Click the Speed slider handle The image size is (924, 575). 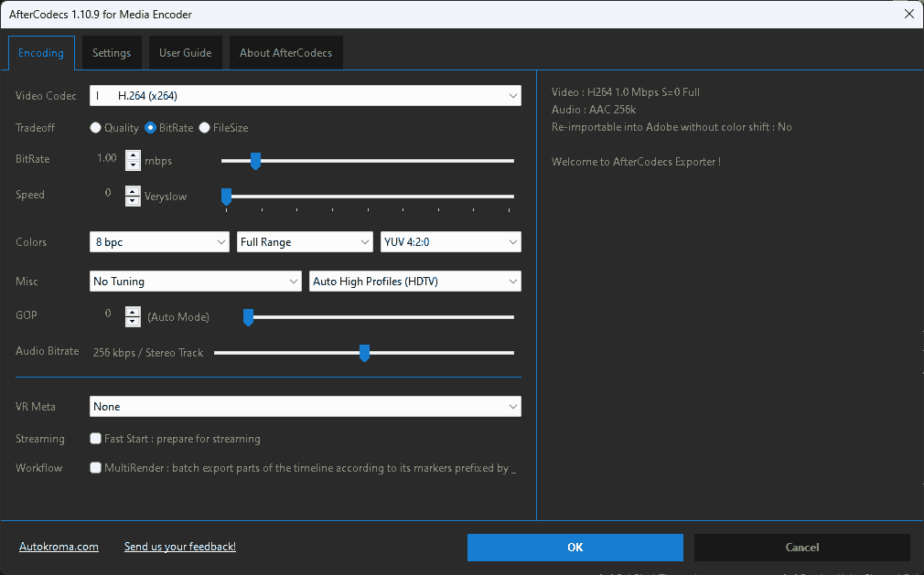pos(226,197)
